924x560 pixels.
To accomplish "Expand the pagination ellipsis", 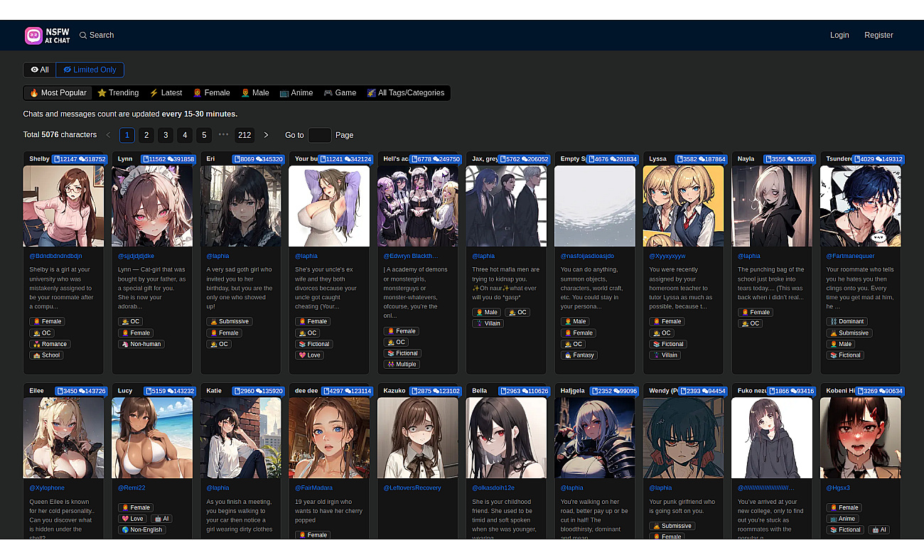I will [x=223, y=135].
